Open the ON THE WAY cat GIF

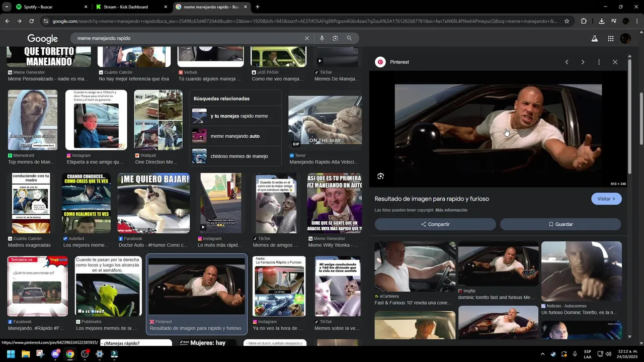[x=325, y=121]
